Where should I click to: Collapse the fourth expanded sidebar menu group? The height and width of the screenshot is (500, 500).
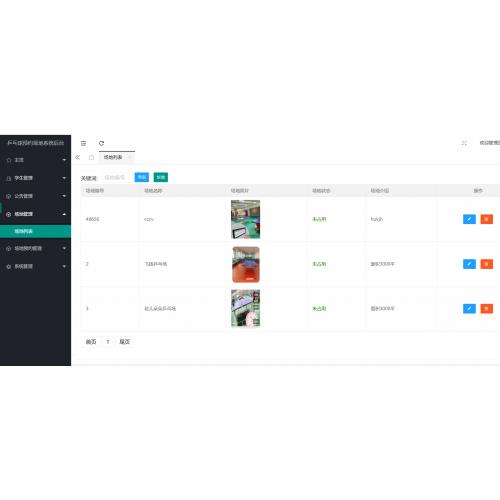coord(35,214)
